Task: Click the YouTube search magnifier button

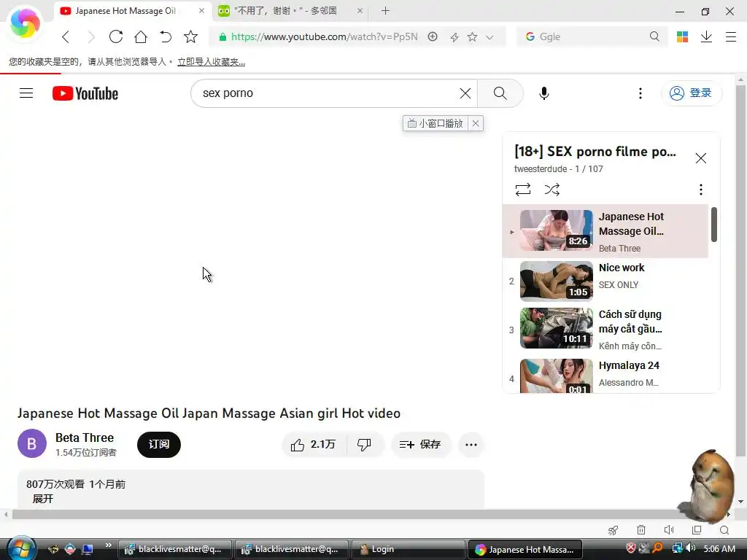Action: [x=500, y=93]
